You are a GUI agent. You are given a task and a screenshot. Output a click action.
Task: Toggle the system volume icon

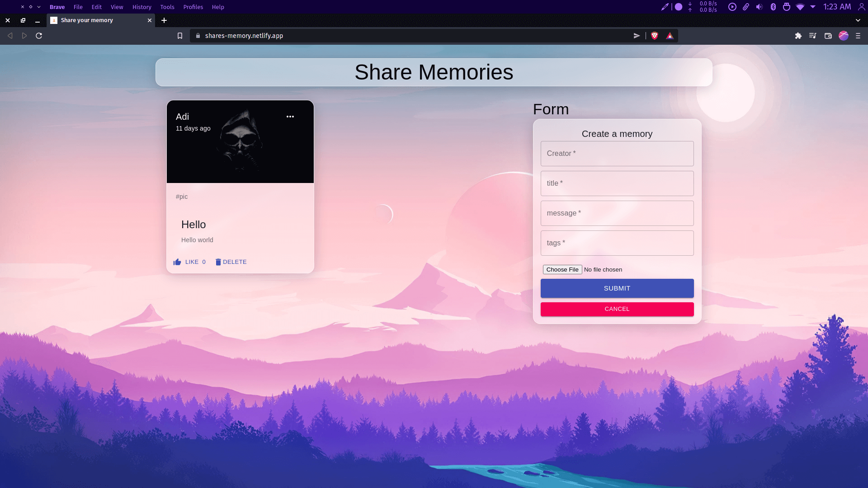[x=759, y=7]
